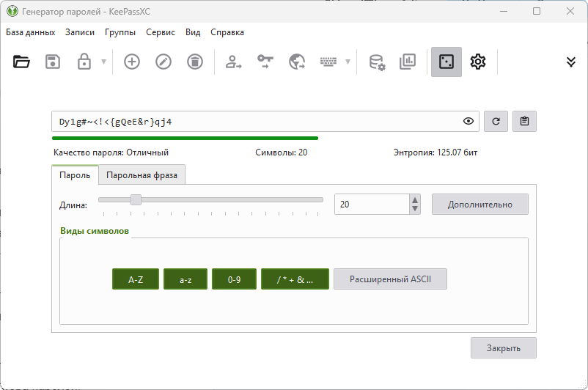The height and width of the screenshot is (390, 588).
Task: Click the Дополнительно button
Action: [x=479, y=205]
